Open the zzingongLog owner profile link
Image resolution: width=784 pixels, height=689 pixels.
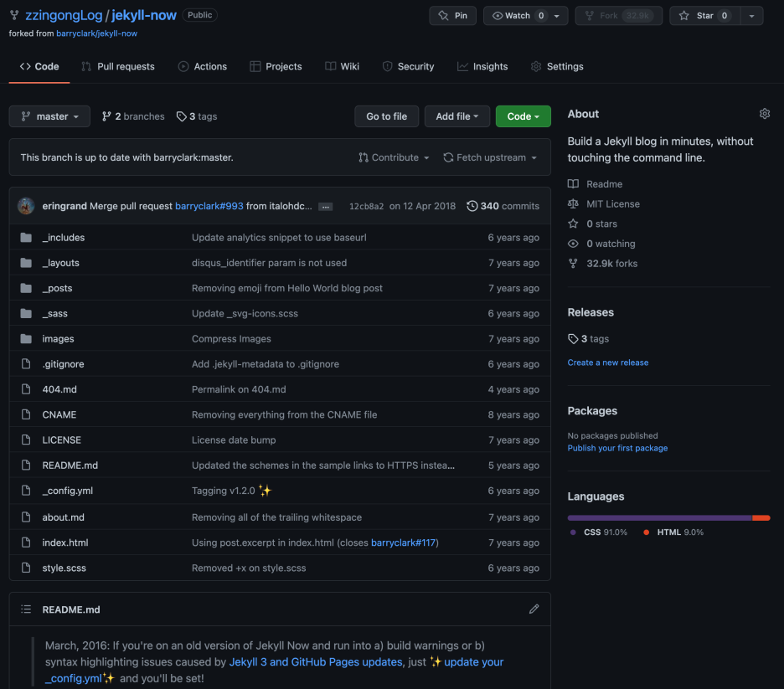64,15
